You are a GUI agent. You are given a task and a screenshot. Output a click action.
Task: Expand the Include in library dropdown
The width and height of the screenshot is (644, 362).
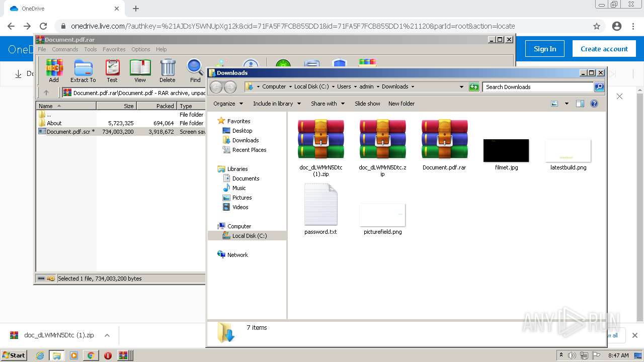pyautogui.click(x=277, y=104)
